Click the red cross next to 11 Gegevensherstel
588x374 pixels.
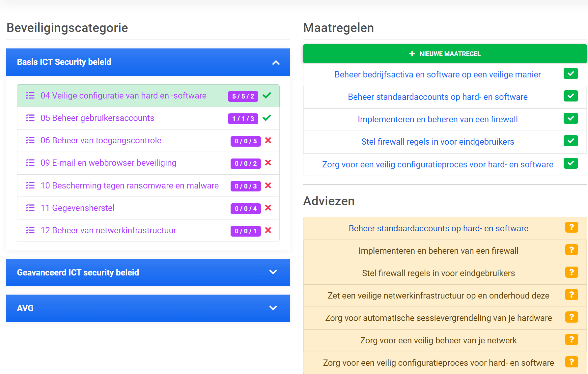click(x=268, y=208)
